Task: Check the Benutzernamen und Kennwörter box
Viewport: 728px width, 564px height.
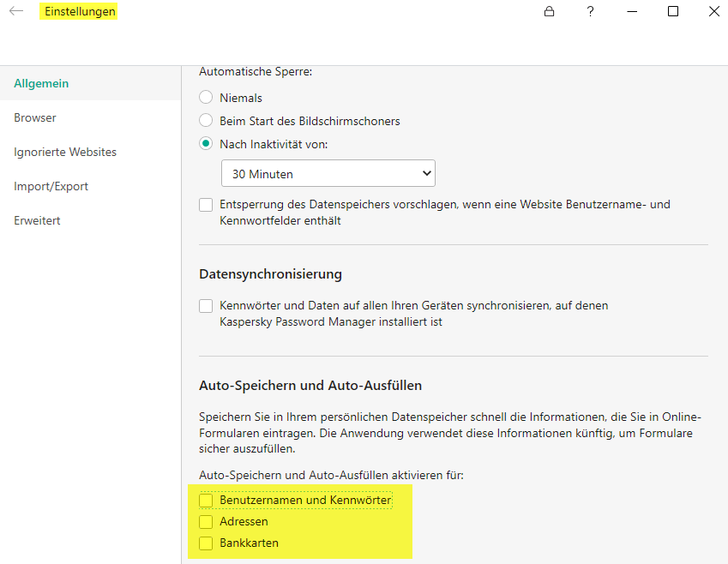Action: [x=206, y=500]
